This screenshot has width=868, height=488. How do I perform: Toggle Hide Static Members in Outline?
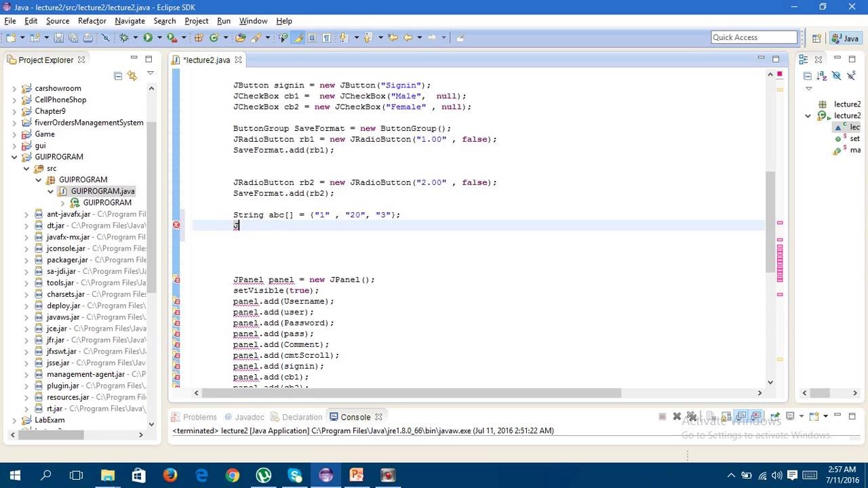coord(851,75)
